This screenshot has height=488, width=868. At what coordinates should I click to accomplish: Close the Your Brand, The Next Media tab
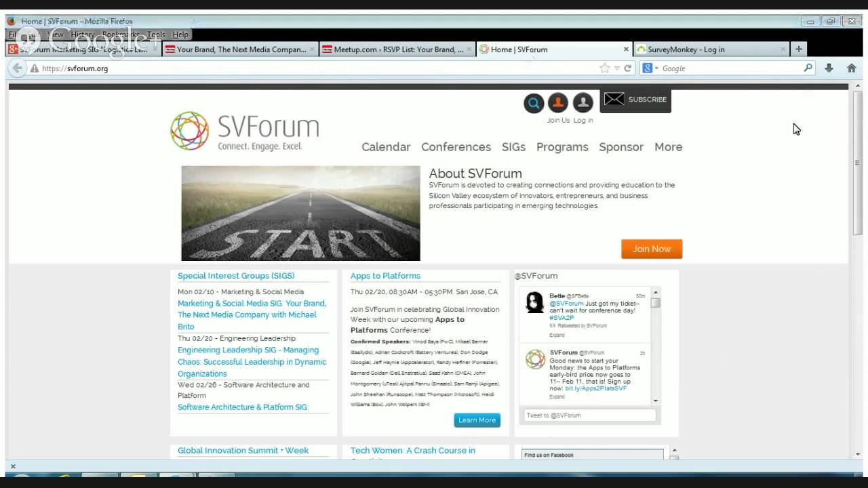tap(313, 49)
